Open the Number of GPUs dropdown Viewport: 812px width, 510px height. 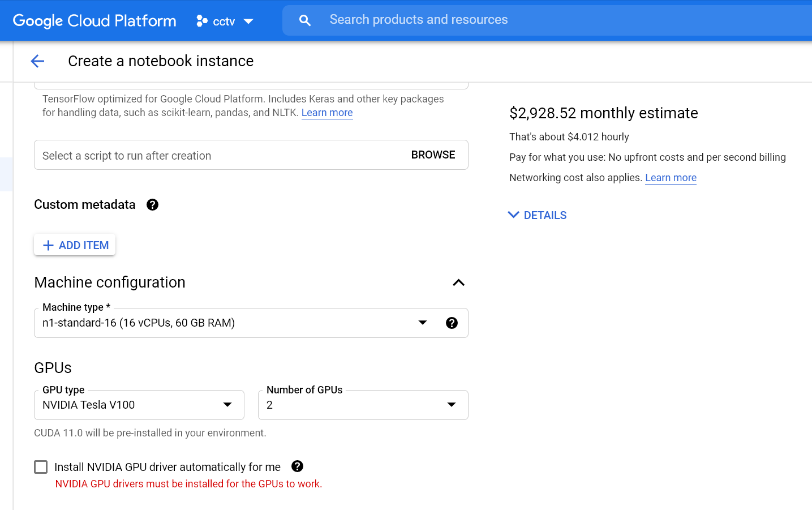click(363, 405)
